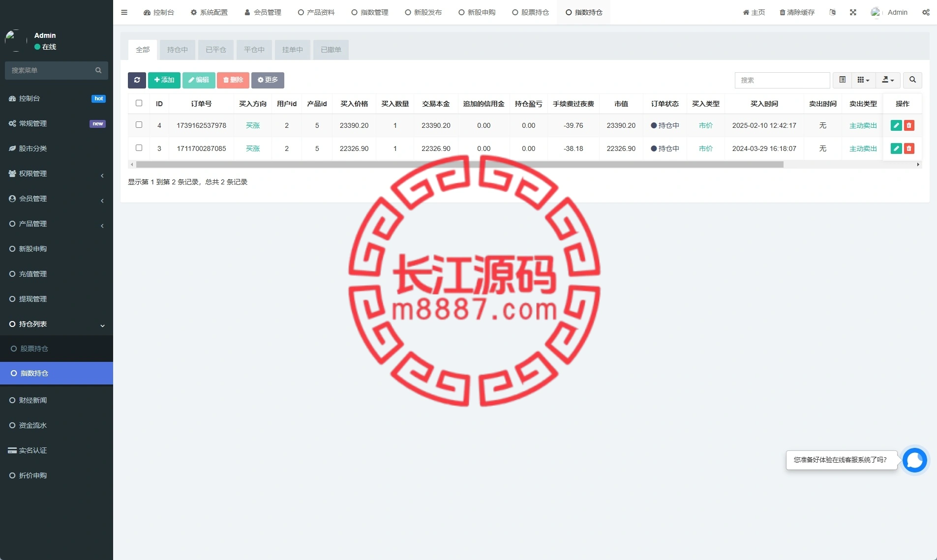Viewport: 937px width, 560px height.
Task: Open the online customer service chat bubble
Action: pos(914,460)
